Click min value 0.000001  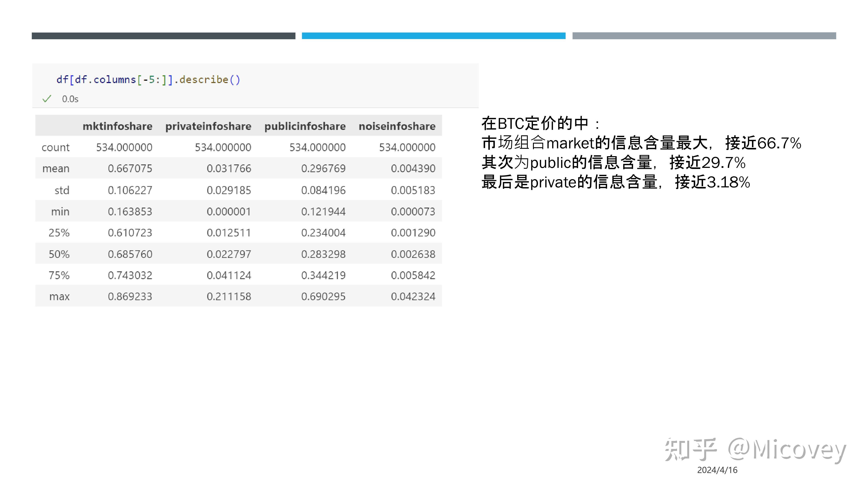coord(229,211)
